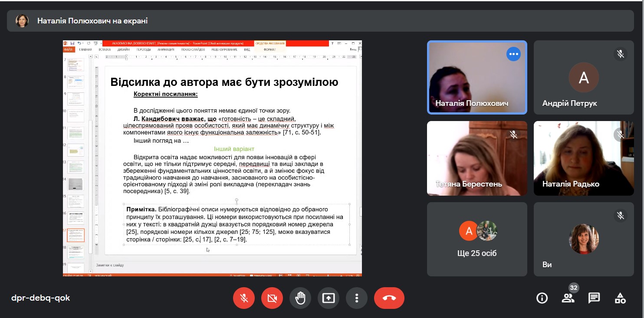
Task: Open meeting details info icon
Action: pyautogui.click(x=542, y=298)
